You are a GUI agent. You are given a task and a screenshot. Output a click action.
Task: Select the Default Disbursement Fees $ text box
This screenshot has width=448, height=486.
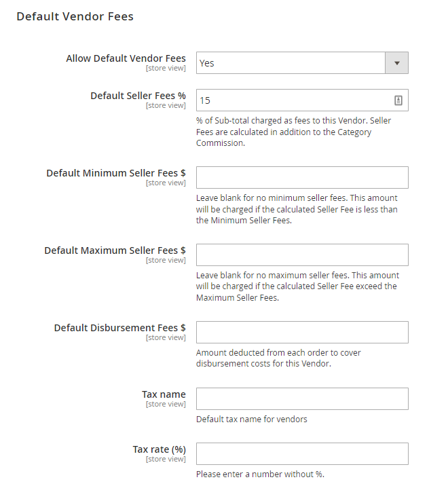302,333
